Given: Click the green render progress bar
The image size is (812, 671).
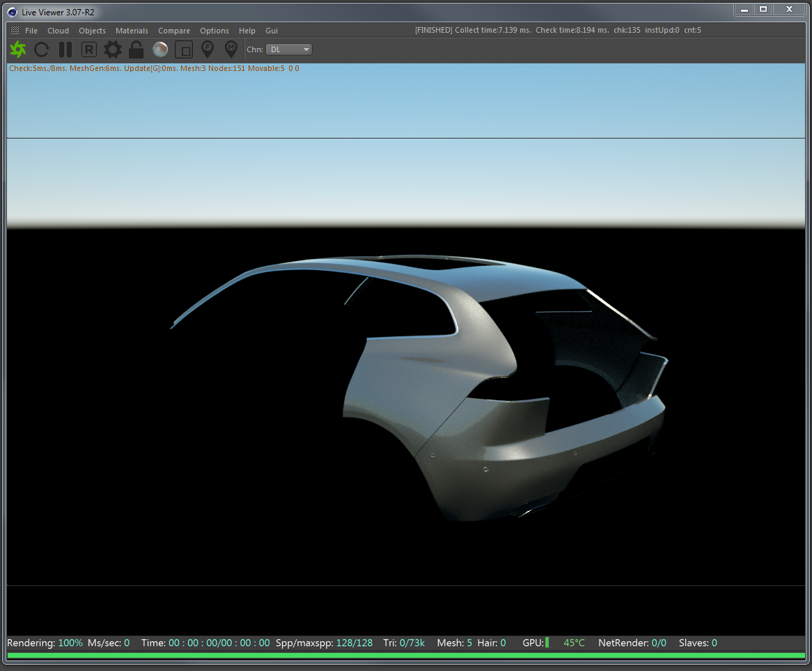Looking at the screenshot, I should (406, 656).
